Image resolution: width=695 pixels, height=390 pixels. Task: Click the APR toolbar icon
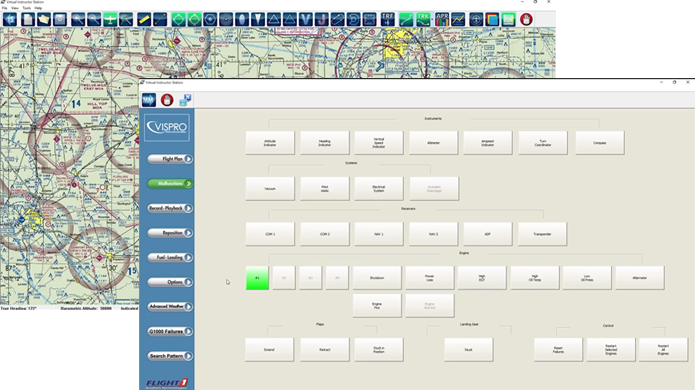click(442, 20)
